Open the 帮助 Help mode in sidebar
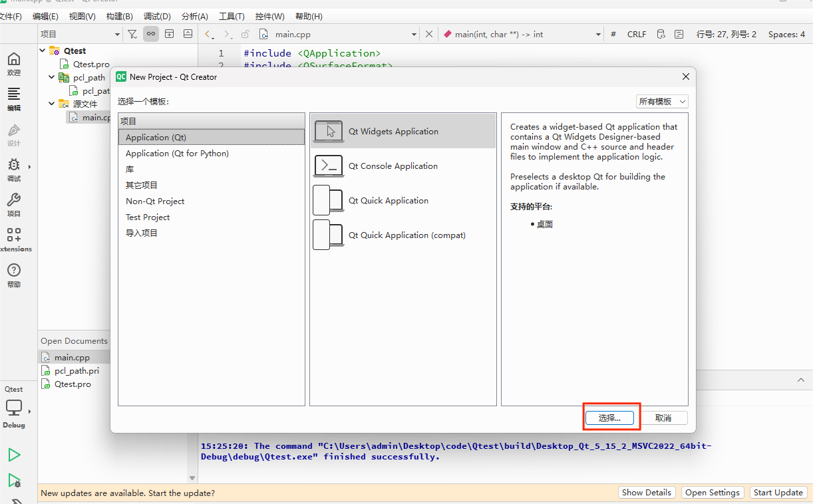Image resolution: width=813 pixels, height=504 pixels. (13, 275)
